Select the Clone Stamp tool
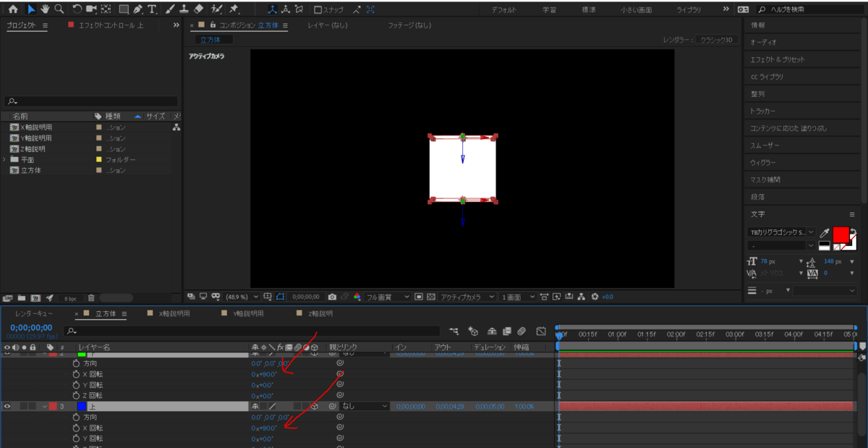The image size is (868, 448). pyautogui.click(x=184, y=9)
